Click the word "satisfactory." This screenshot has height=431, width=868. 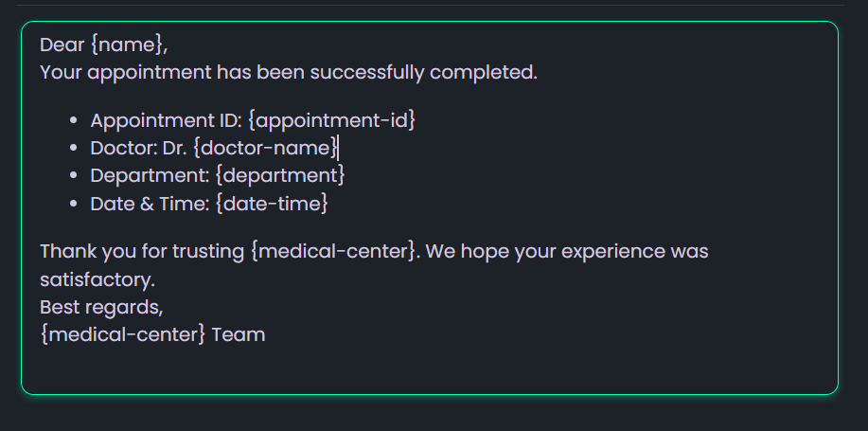click(97, 280)
